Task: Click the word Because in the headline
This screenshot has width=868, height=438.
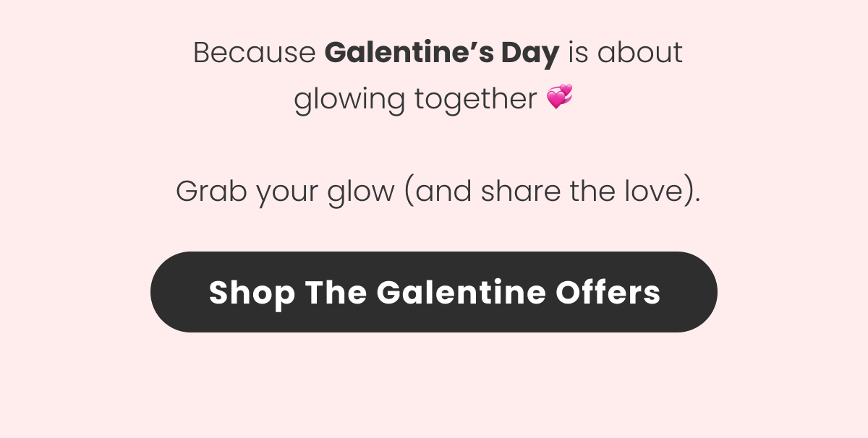Action: 254,52
